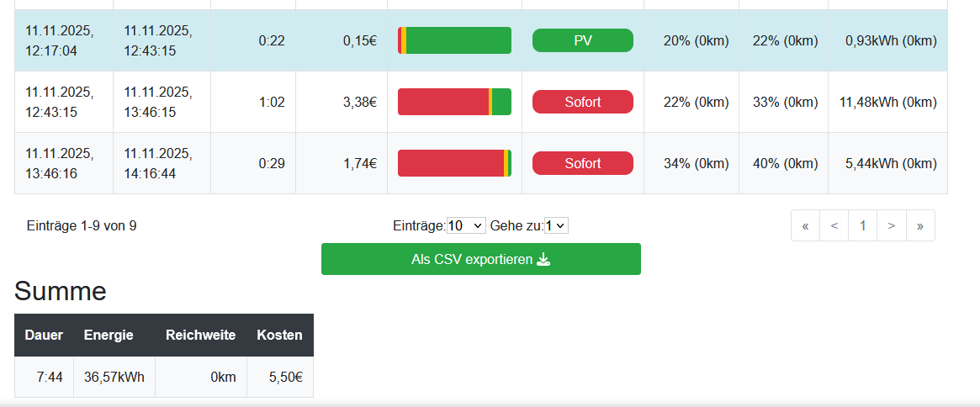Click Als CSV exportieren button
Viewport: 980px width, 407px height.
[480, 259]
